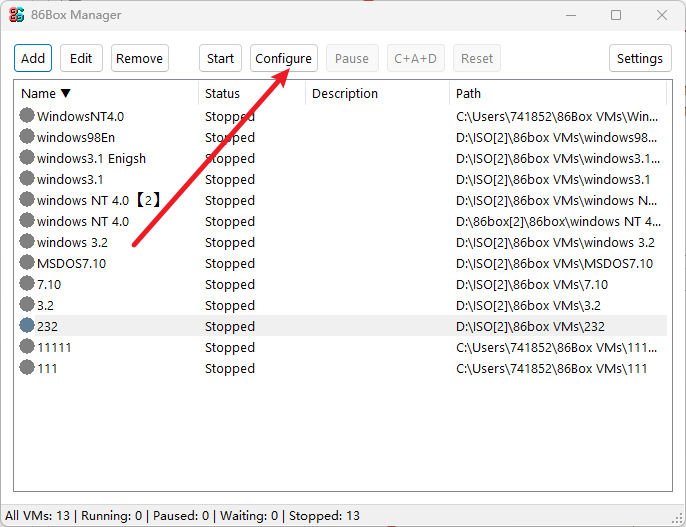Click the Start button
This screenshot has width=686, height=527.
click(x=220, y=58)
